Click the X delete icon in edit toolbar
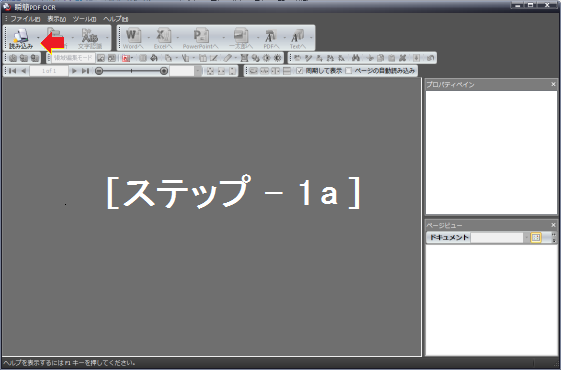 tap(403, 58)
